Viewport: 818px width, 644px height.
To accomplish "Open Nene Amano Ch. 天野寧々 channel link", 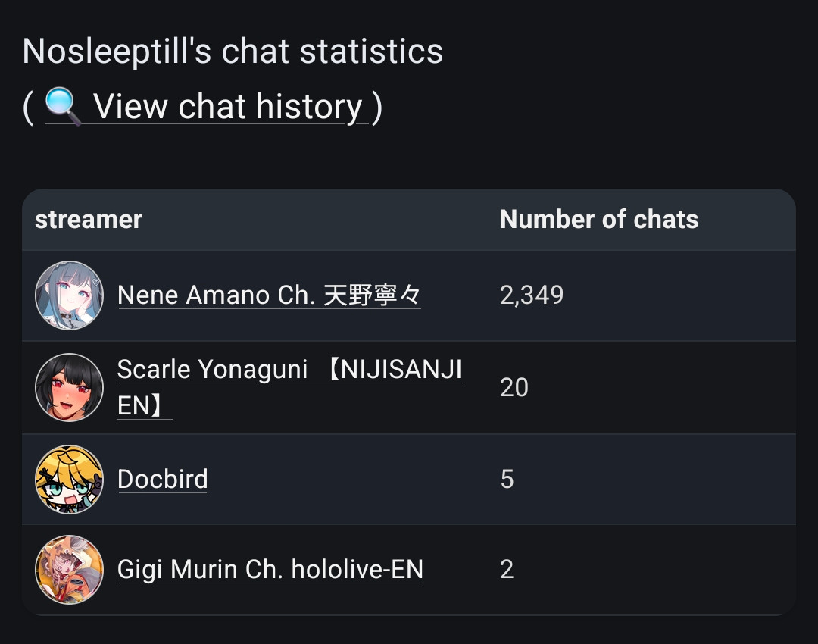I will (x=269, y=295).
